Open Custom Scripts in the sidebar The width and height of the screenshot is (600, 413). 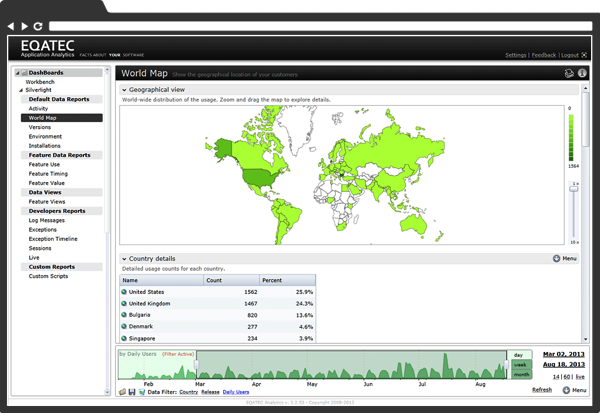point(49,276)
